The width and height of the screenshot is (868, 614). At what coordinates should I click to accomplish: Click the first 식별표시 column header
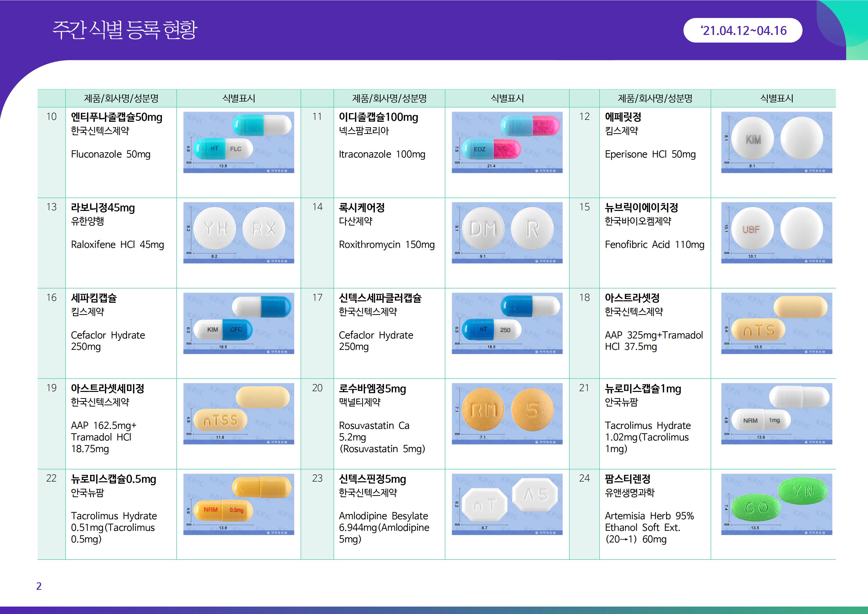[239, 98]
